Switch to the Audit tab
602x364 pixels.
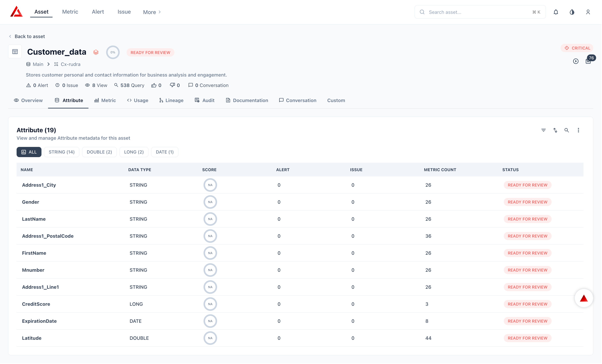[205, 100]
